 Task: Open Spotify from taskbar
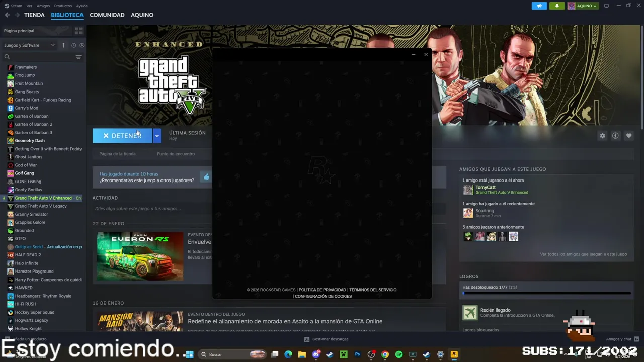399,354
